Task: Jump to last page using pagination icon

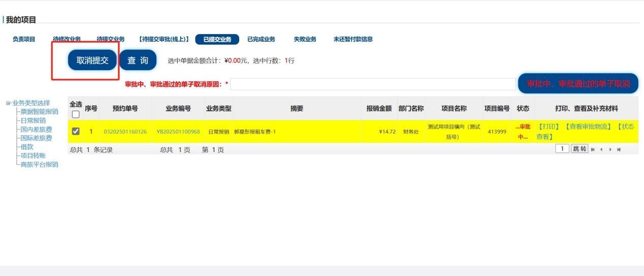Action: [619, 149]
